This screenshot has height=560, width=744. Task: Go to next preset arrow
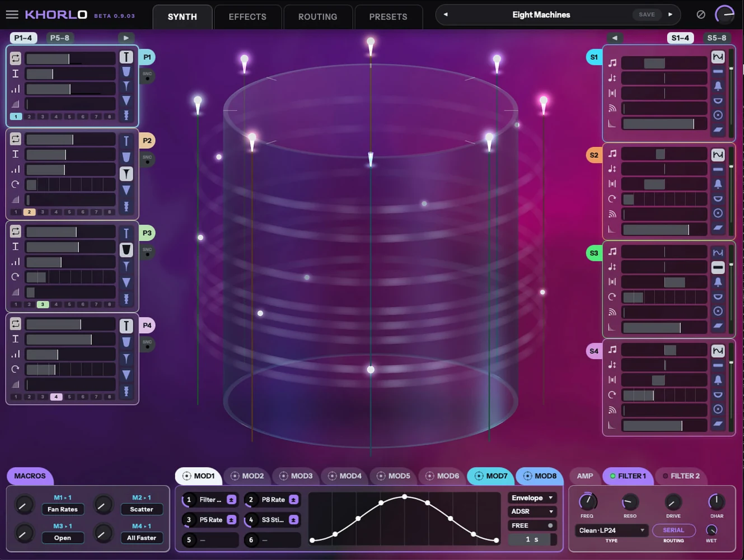(x=670, y=15)
